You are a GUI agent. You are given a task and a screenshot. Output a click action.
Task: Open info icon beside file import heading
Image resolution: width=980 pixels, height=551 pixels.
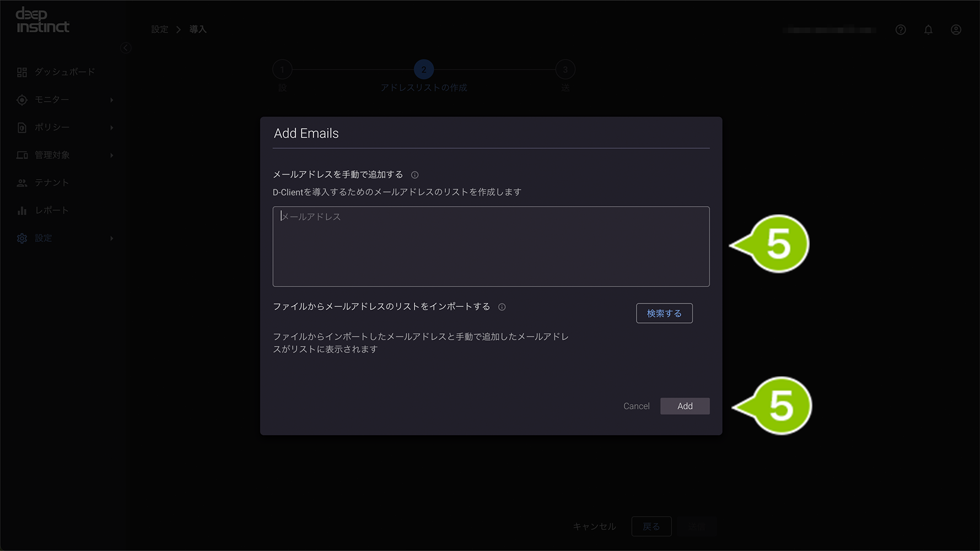[x=502, y=307]
